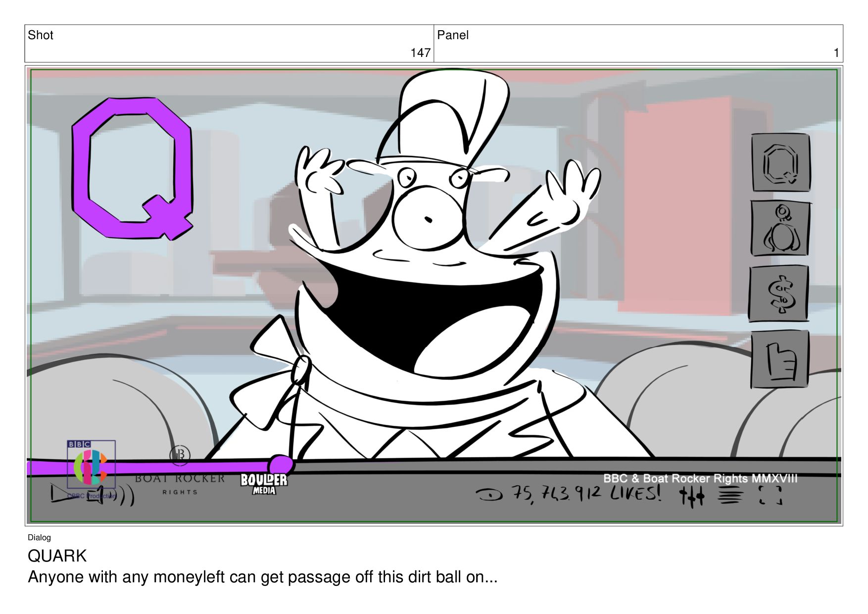Open the stacked lines menu icon
The width and height of the screenshot is (868, 614).
click(730, 495)
